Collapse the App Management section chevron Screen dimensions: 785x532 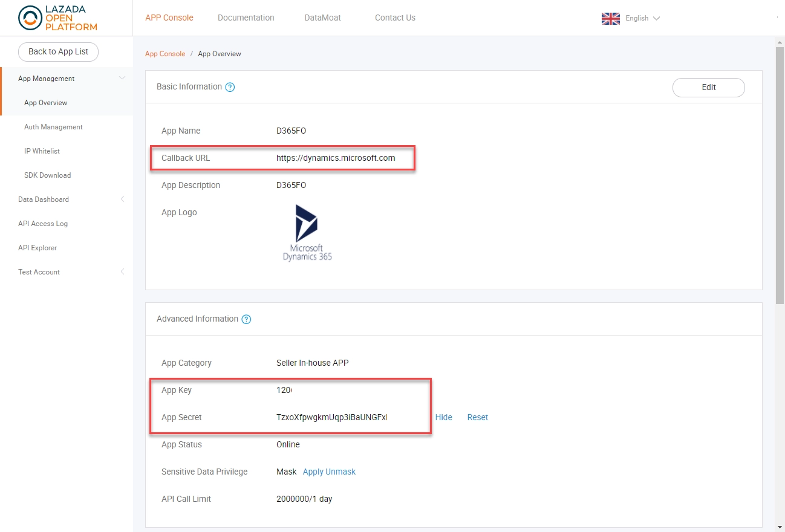(x=122, y=79)
